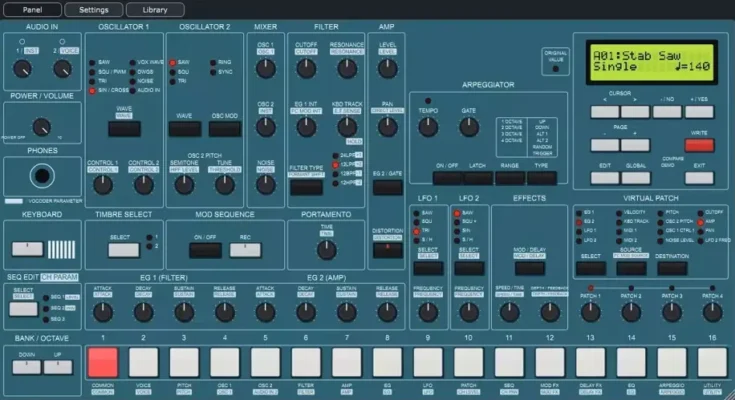Select SAW waveform in Oscillator 2

(172, 62)
